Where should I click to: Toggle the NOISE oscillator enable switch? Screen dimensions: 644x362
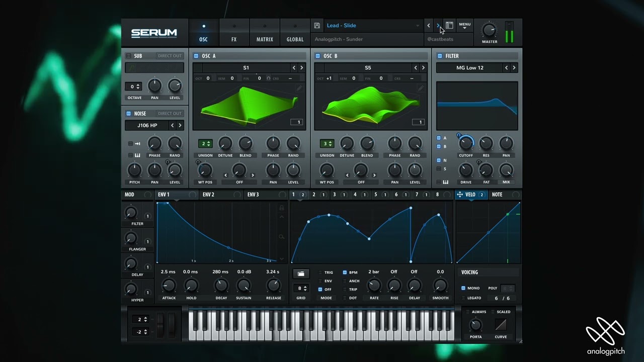128,114
